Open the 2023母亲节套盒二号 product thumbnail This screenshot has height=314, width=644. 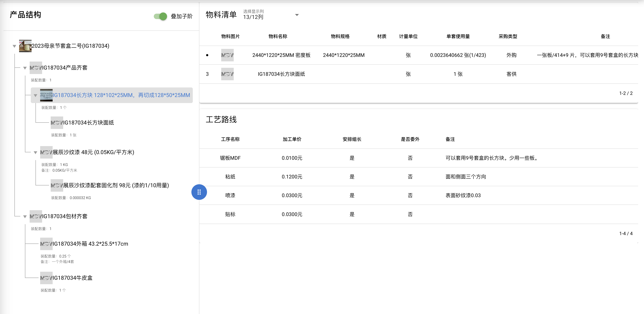pyautogui.click(x=25, y=46)
